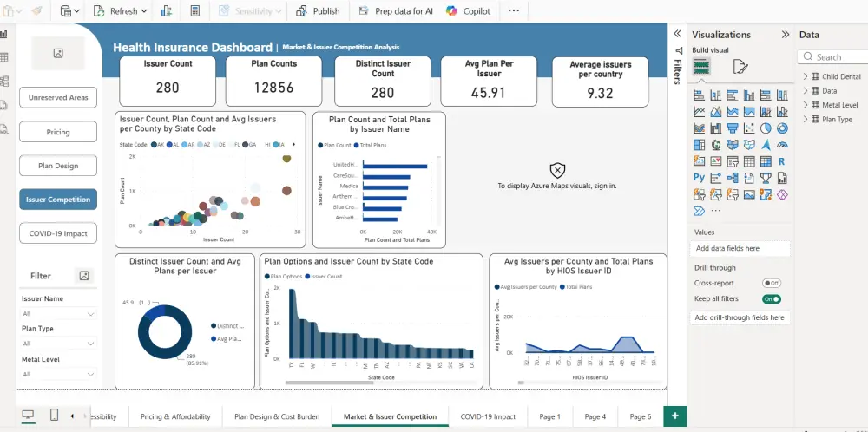Open the Issuer Name slicer dropdown
Image resolution: width=868 pixels, height=432 pixels.
click(91, 314)
